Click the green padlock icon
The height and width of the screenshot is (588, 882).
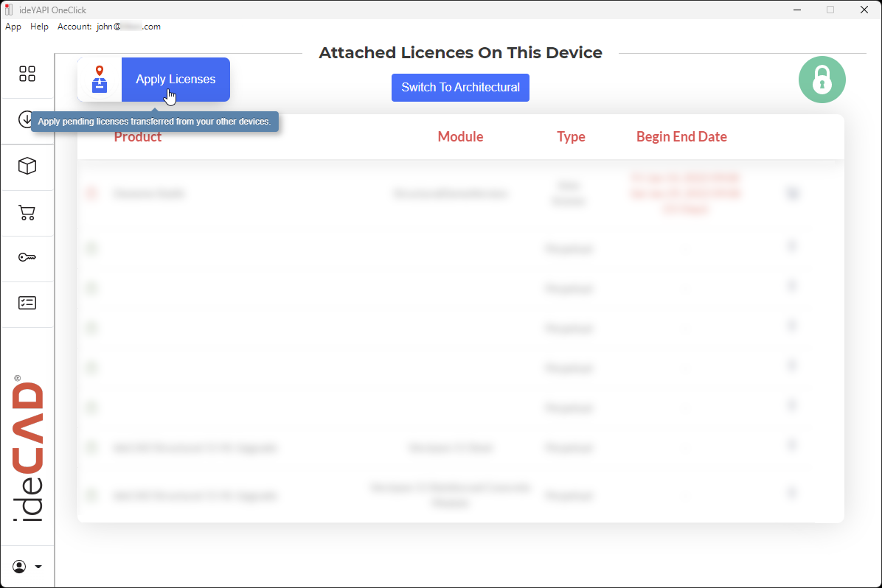coord(822,80)
